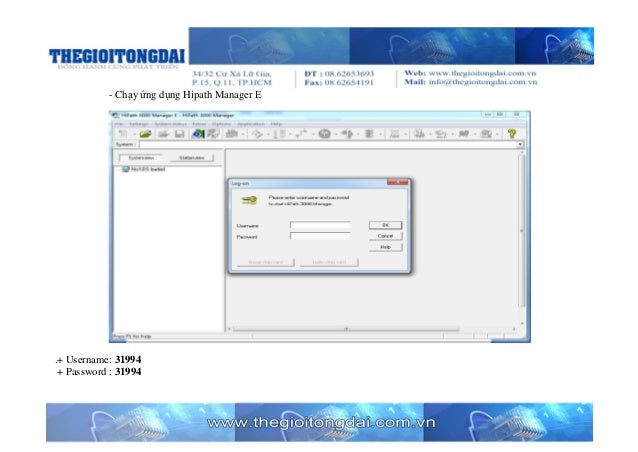
Task: Open the Help menu in menu bar
Action: 276,124
